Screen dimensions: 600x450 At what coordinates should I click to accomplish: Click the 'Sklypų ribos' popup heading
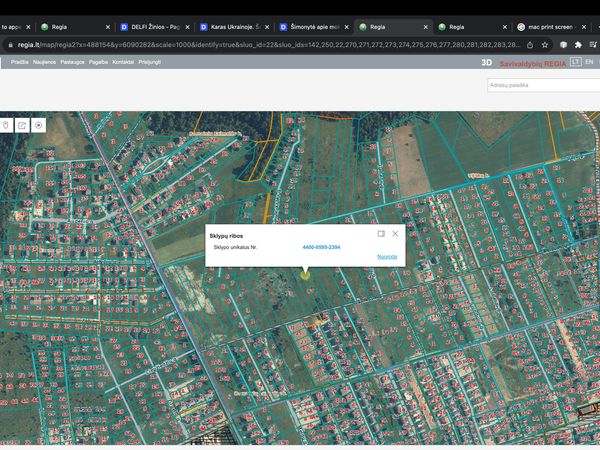226,236
